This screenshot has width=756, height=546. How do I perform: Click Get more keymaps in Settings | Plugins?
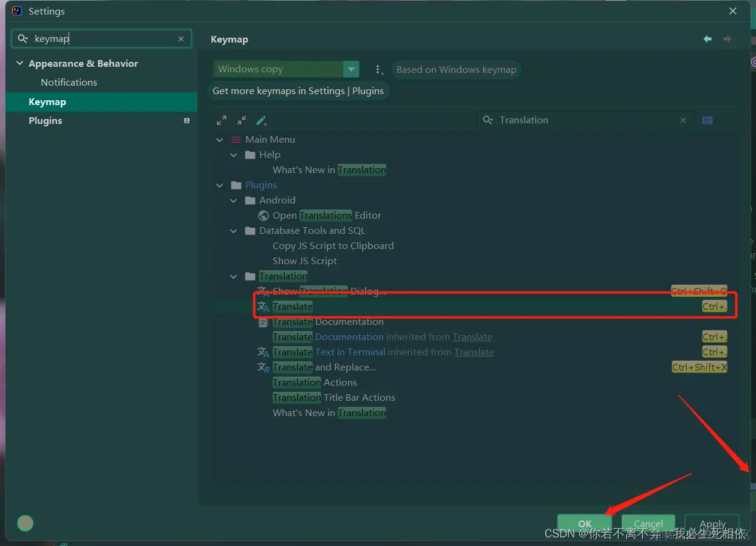click(298, 91)
